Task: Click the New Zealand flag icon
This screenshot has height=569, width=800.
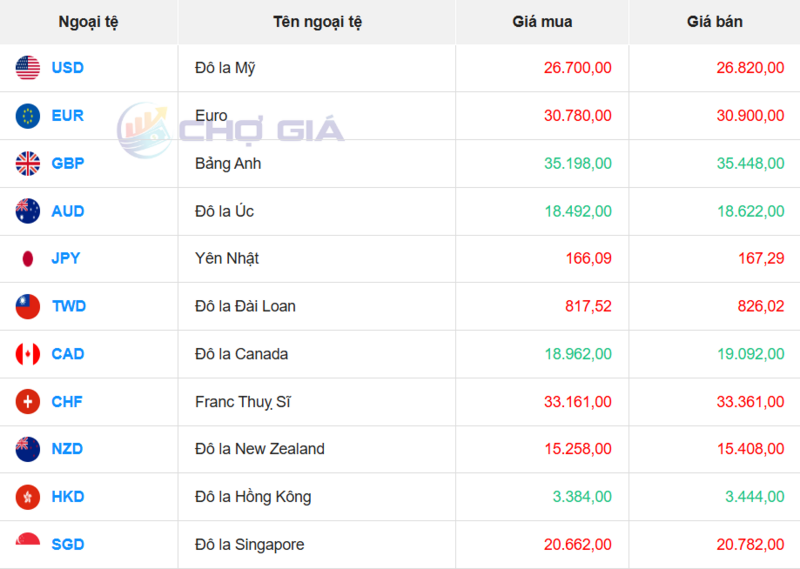Action: point(28,449)
